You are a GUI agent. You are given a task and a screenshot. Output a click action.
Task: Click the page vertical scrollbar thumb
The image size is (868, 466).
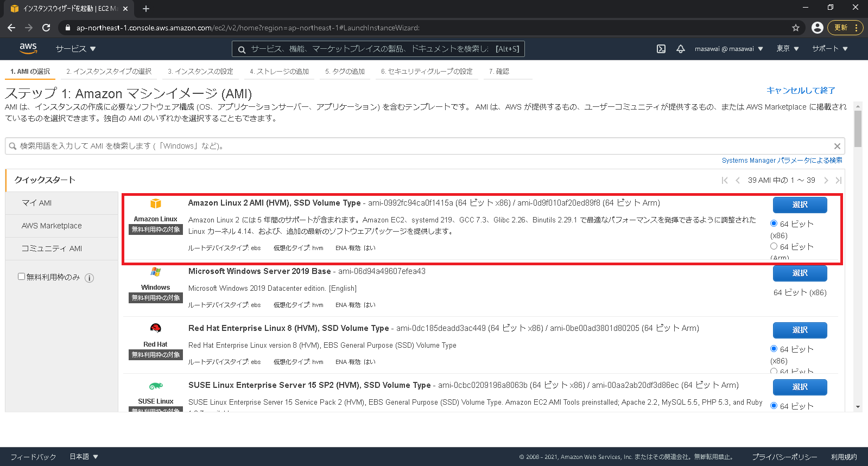coord(858,129)
